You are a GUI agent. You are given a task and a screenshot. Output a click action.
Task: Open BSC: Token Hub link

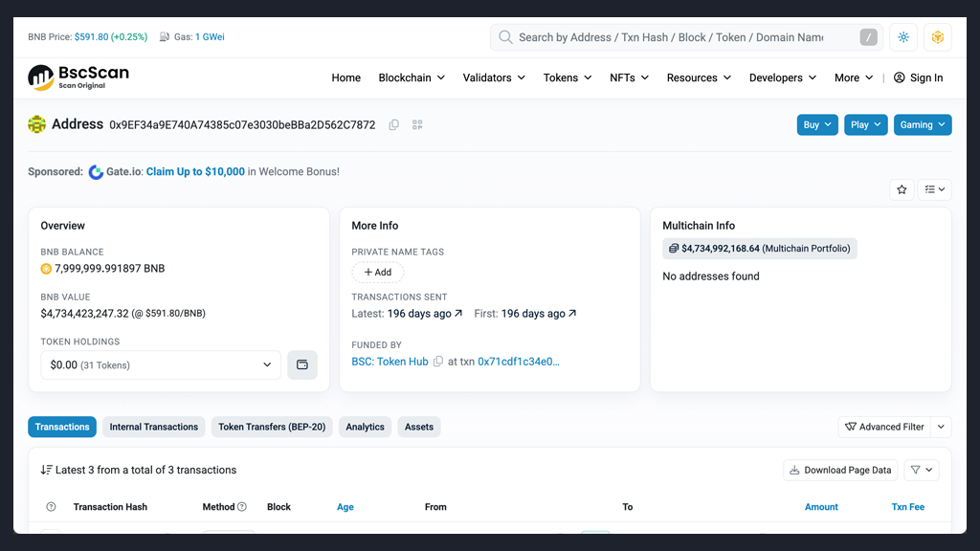click(x=390, y=362)
